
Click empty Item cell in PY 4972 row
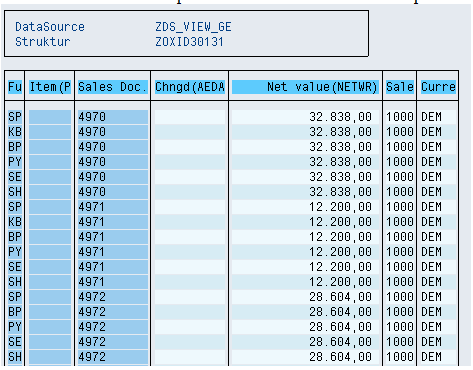50,327
